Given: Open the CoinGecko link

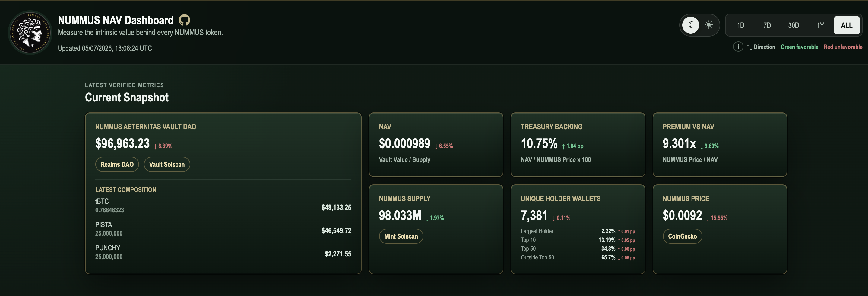Looking at the screenshot, I should tap(682, 236).
